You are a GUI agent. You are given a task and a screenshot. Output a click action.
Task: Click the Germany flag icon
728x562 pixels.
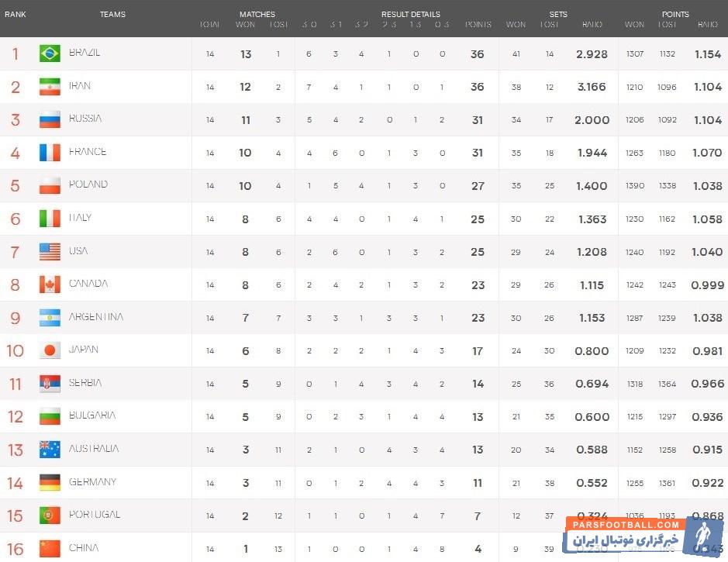point(50,482)
